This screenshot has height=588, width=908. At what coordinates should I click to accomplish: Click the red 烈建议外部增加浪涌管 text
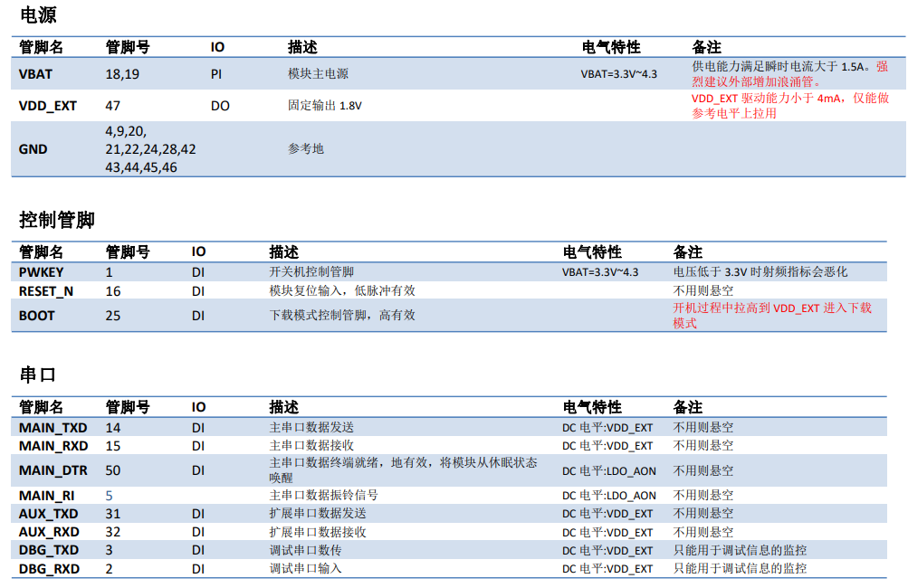click(x=756, y=81)
